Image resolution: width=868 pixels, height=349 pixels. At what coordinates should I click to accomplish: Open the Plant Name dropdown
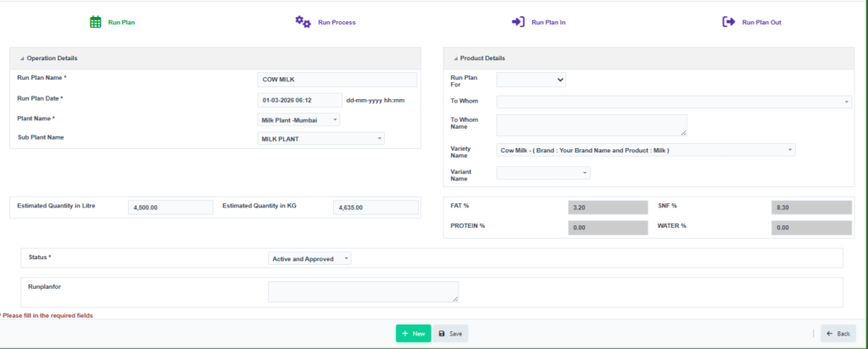[299, 120]
